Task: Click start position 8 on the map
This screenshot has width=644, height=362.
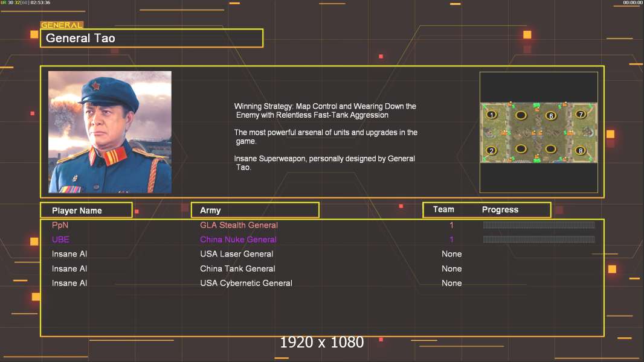Action: click(x=581, y=150)
